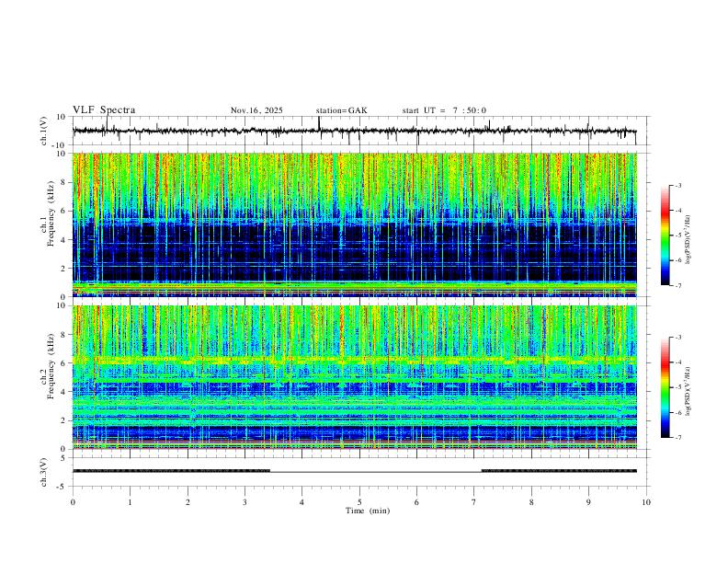Screen dimensions: 728x563
Task: Click the ch.1 spectrogram panel
Action: 354,224
